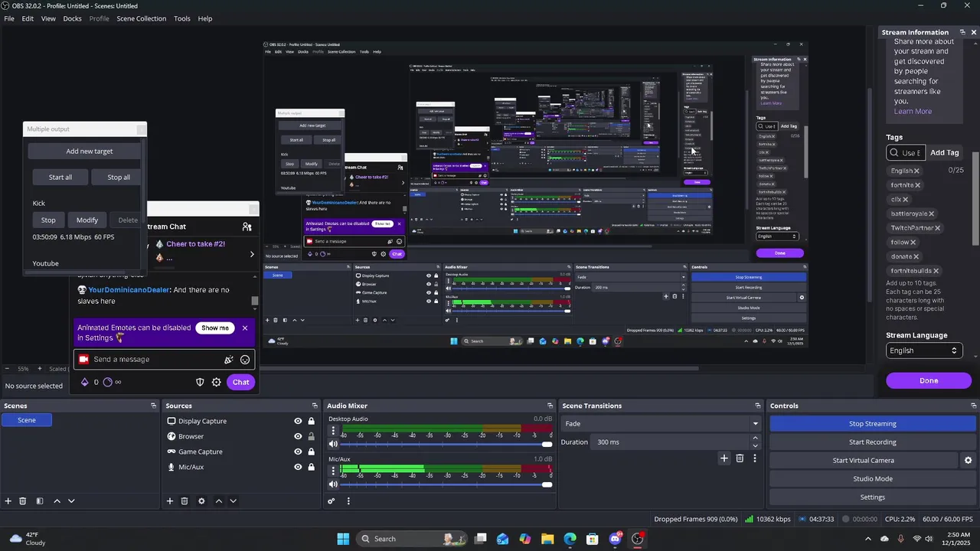Remove selected scene with trash icon
This screenshot has height=551, width=980.
(x=23, y=501)
